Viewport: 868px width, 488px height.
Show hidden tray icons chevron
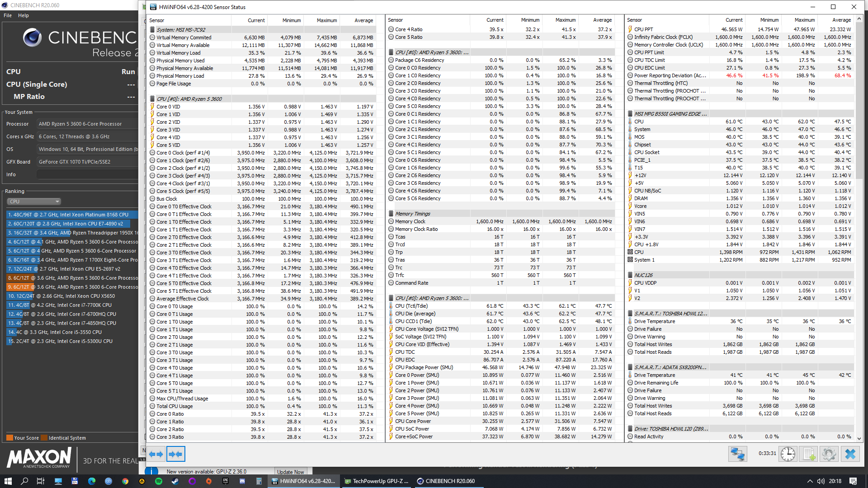[810, 481]
